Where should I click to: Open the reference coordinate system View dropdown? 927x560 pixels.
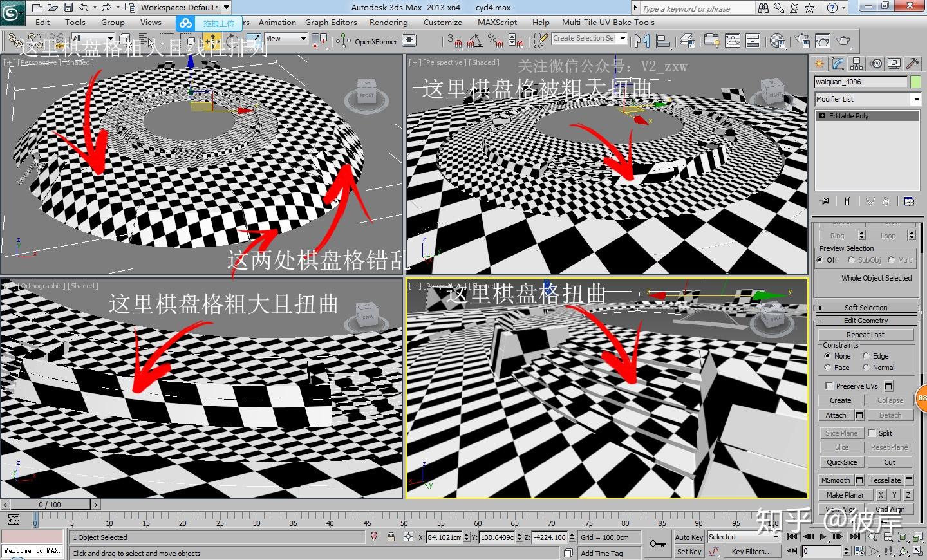click(x=286, y=39)
